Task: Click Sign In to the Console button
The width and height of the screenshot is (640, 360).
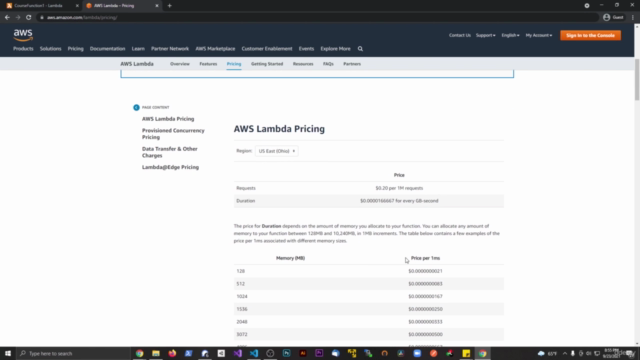Action: point(590,36)
